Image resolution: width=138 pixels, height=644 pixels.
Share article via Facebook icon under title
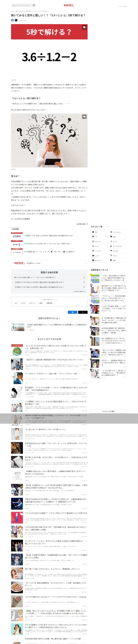point(13,20)
